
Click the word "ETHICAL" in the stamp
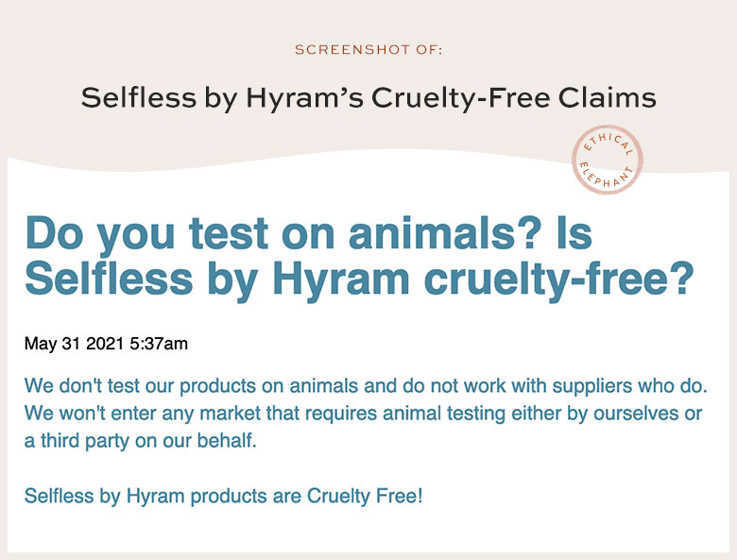pos(608,144)
